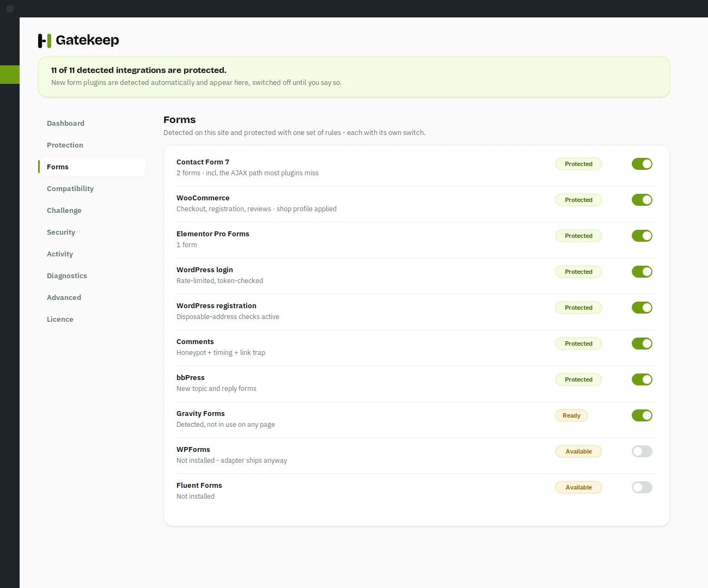The width and height of the screenshot is (708, 588).
Task: Click the Forms page heading
Action: 180,120
